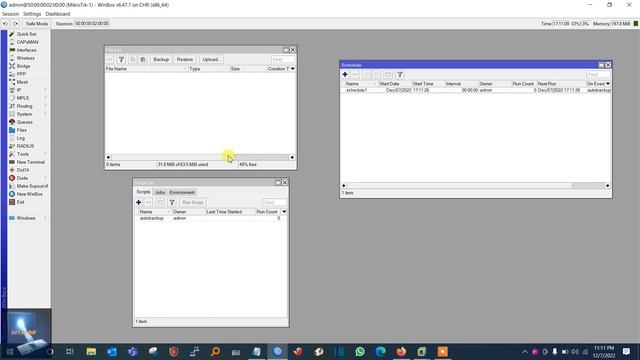This screenshot has height=360, width=640.
Task: Click the redo arrow in toolbar
Action: (x=15, y=24)
